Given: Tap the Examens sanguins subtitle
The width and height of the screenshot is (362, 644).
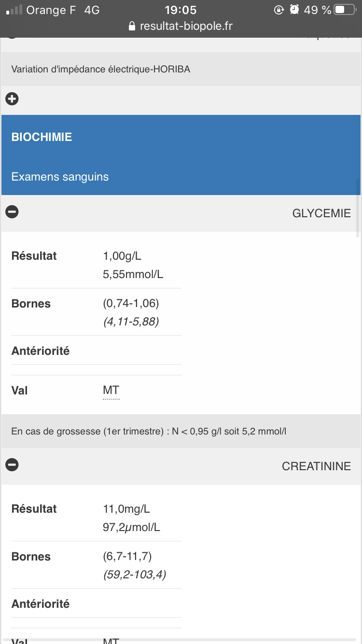Looking at the screenshot, I should (60, 177).
